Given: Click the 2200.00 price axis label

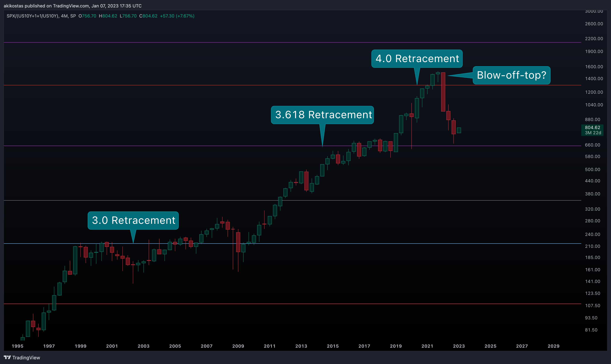Looking at the screenshot, I should point(594,39).
